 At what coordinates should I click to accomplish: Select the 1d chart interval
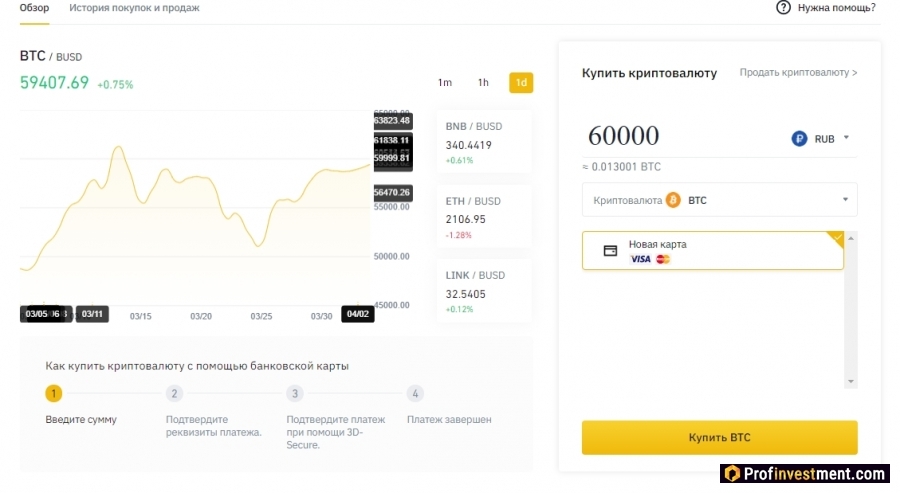click(520, 83)
